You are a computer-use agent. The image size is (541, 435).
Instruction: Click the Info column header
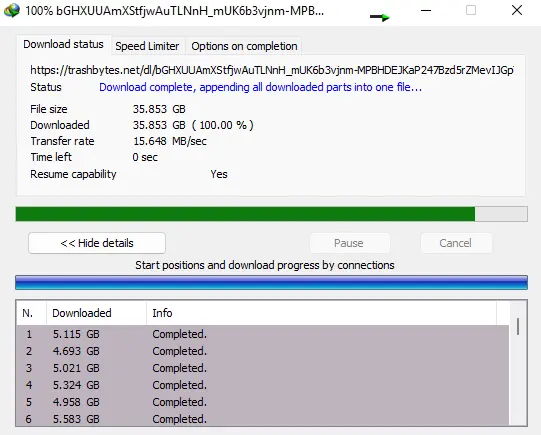click(x=321, y=313)
